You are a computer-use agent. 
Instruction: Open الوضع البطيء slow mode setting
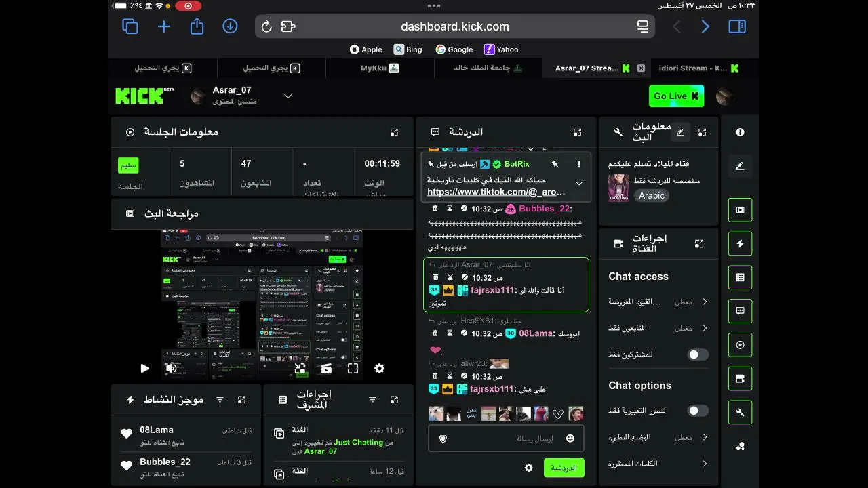click(x=658, y=437)
